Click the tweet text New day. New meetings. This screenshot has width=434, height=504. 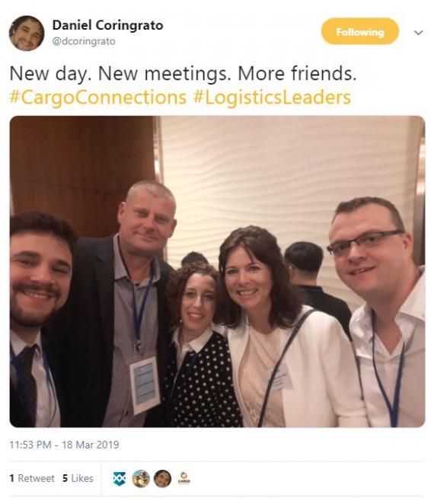120,74
